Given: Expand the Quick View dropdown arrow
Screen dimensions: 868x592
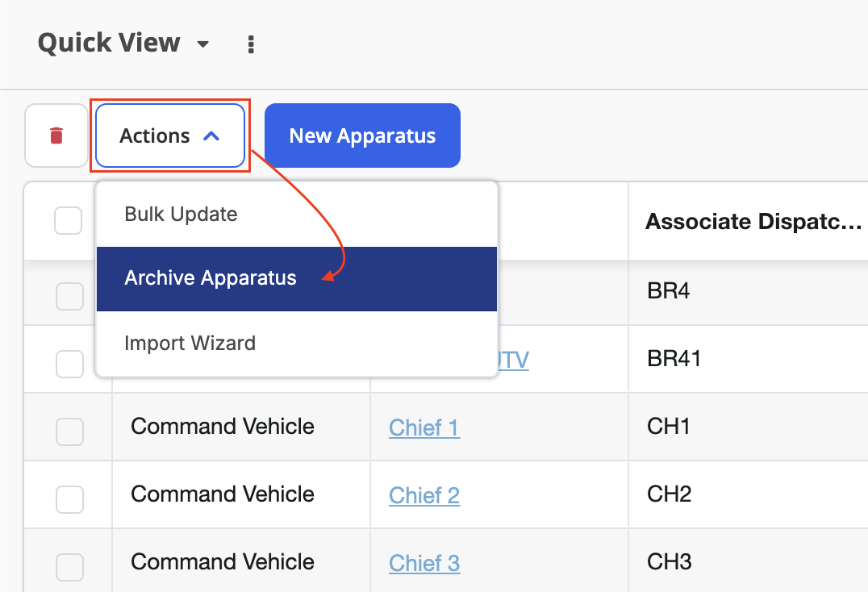Looking at the screenshot, I should pos(203,44).
